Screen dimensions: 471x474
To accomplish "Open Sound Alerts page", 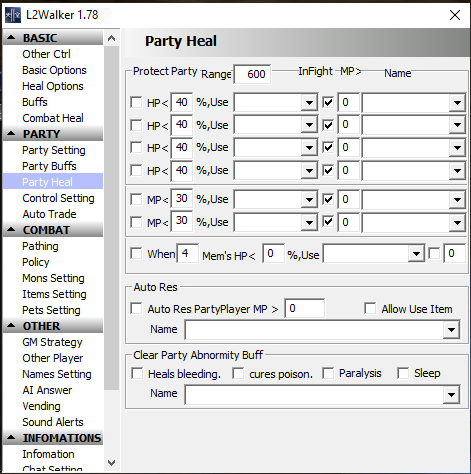I will pos(53,422).
